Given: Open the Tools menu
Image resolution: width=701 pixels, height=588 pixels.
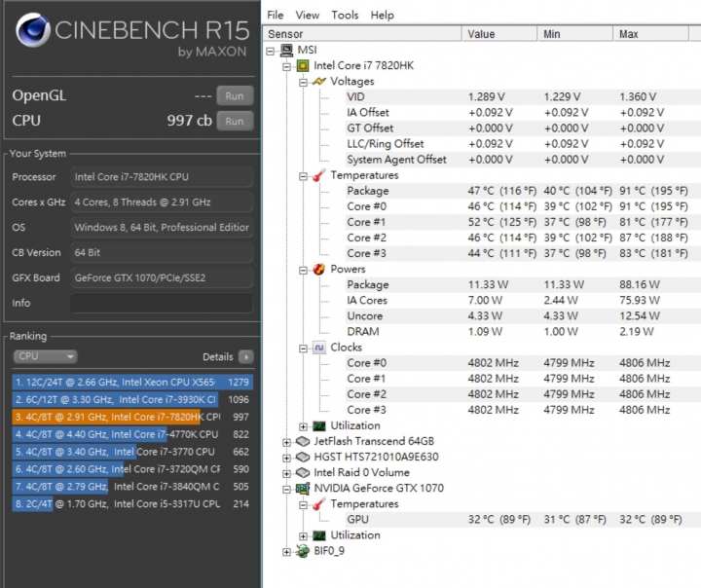Looking at the screenshot, I should pyautogui.click(x=345, y=16).
